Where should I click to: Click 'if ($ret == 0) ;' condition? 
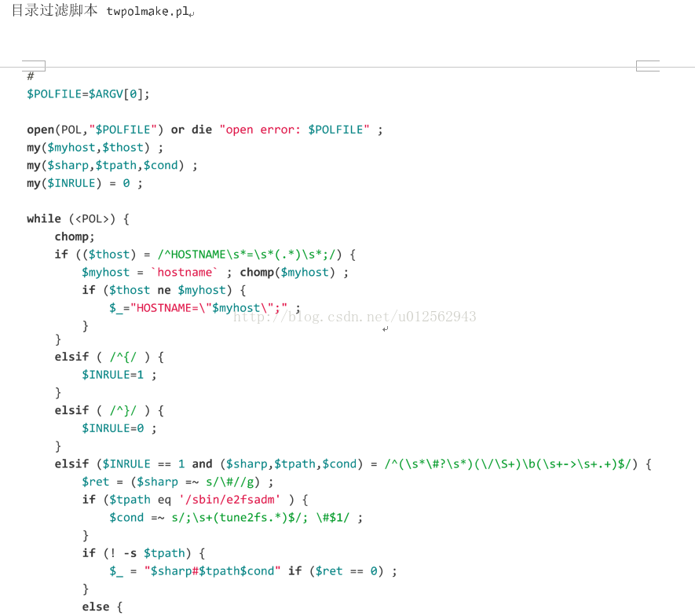click(x=342, y=571)
